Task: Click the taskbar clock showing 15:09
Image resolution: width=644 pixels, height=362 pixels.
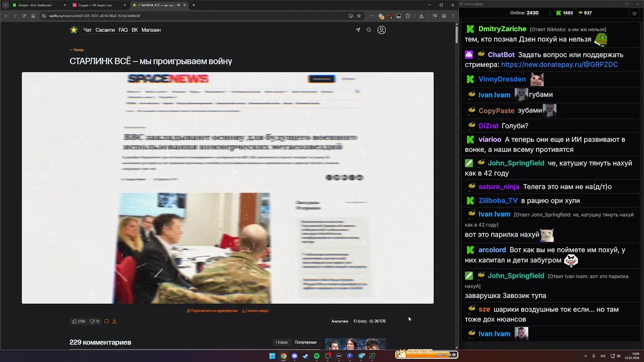Action: pyautogui.click(x=632, y=356)
